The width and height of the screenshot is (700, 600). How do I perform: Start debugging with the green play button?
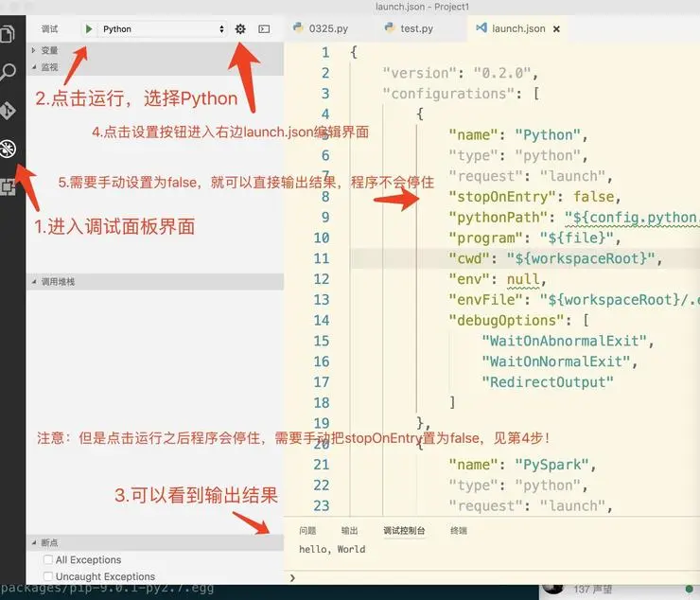(x=88, y=29)
